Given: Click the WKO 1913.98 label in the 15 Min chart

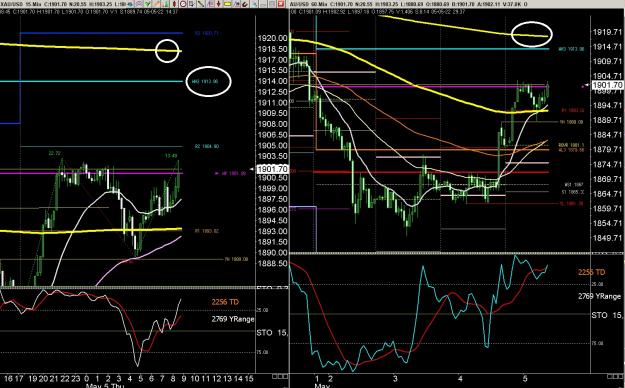Looking at the screenshot, I should (204, 81).
